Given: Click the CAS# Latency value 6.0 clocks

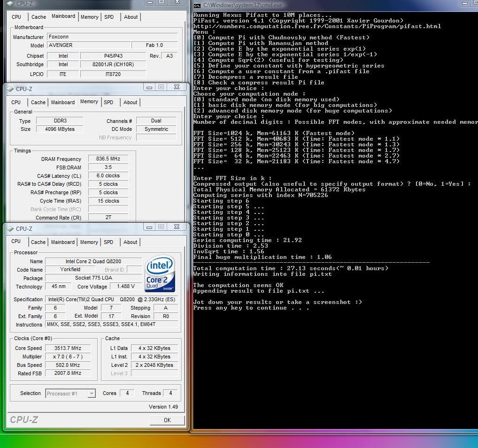Looking at the screenshot, I should pyautogui.click(x=108, y=176).
